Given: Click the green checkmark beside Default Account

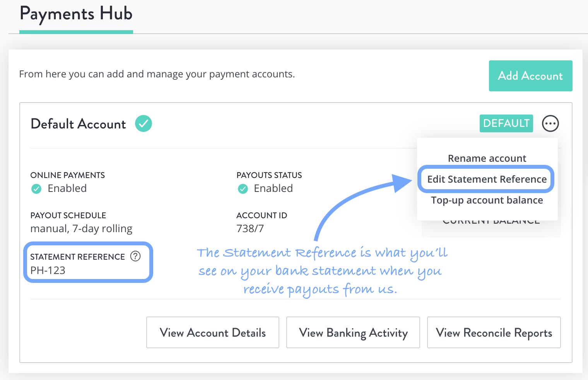Looking at the screenshot, I should click(x=144, y=123).
